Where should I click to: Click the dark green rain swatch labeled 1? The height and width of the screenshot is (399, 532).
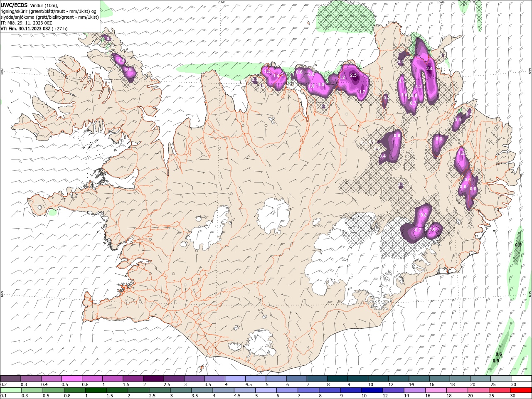click(x=95, y=390)
